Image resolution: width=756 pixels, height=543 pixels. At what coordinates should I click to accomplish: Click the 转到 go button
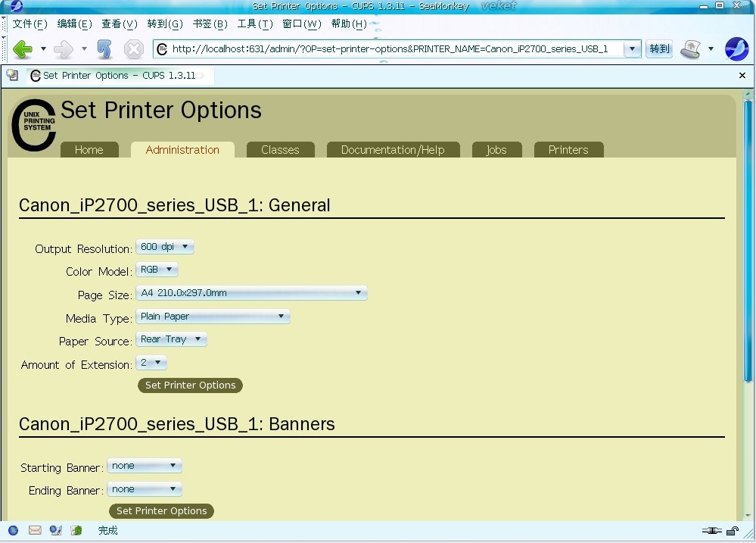coord(659,48)
